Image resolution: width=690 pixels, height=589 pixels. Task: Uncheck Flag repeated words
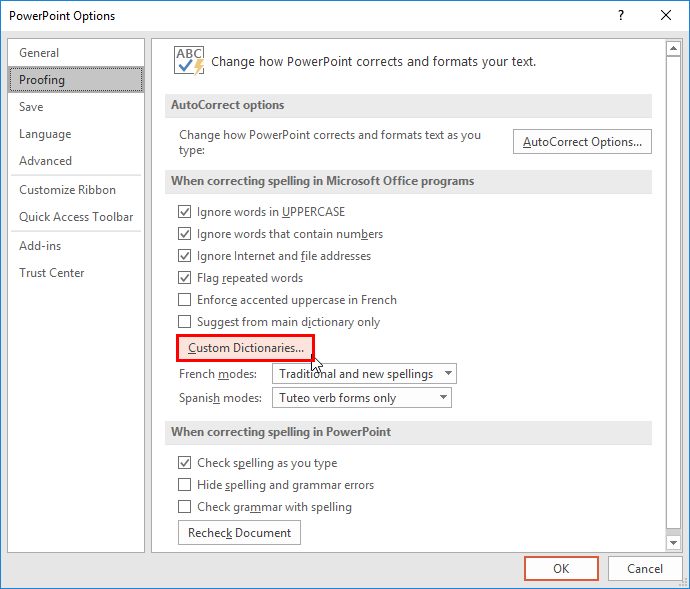click(x=184, y=278)
